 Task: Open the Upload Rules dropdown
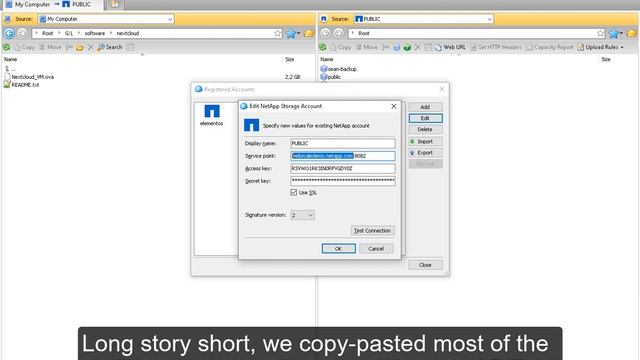[x=601, y=47]
